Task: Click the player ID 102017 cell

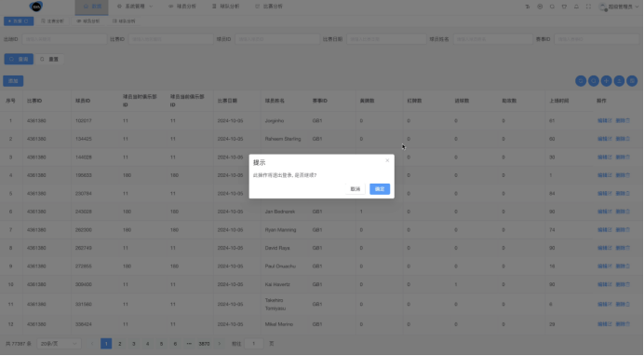Action: 84,121
